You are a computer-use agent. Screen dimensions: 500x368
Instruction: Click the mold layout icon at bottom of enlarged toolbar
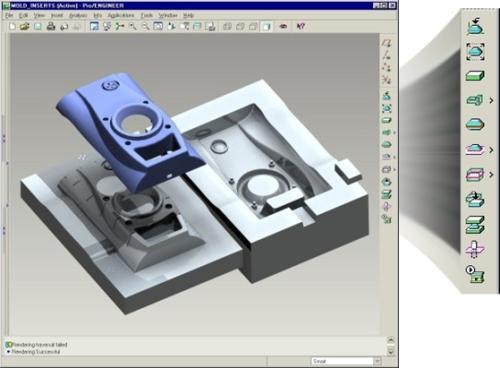[x=475, y=274]
